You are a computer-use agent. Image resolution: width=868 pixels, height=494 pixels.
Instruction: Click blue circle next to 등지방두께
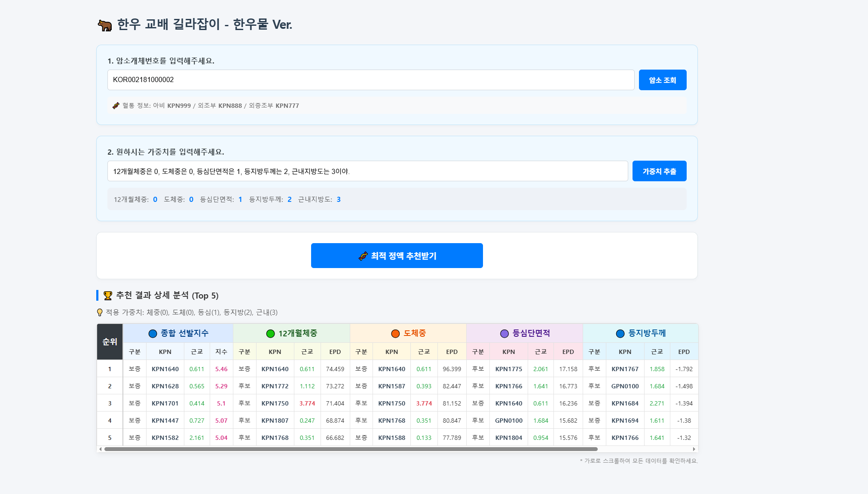(x=620, y=333)
